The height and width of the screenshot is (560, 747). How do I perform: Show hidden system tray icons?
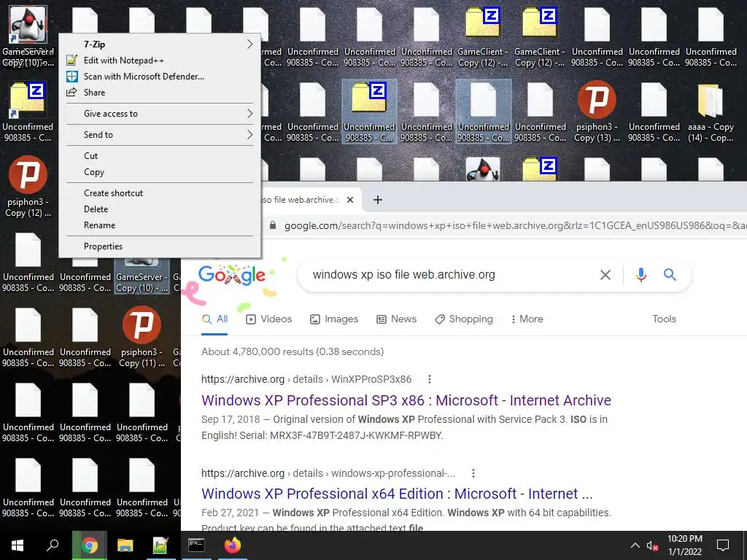[x=635, y=545]
